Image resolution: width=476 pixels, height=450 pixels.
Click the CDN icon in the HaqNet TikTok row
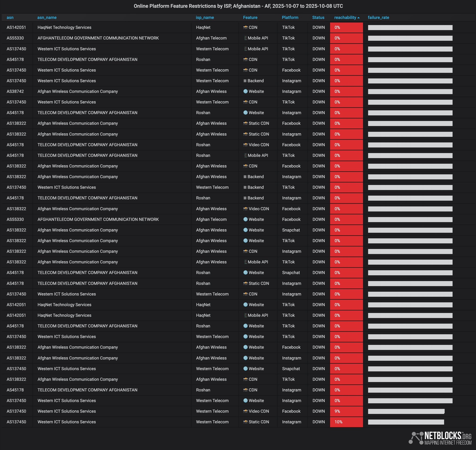[246, 27]
